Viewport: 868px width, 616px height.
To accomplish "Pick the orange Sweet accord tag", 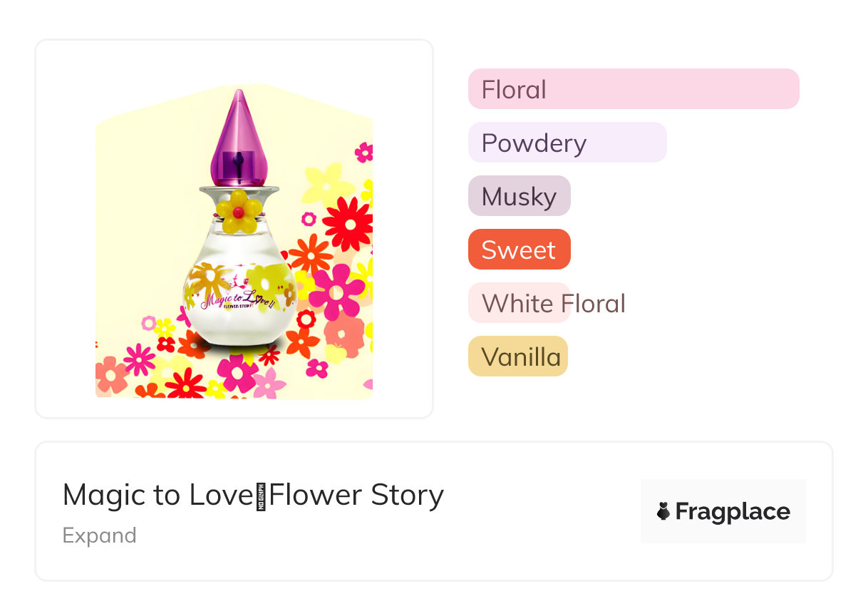I will [519, 250].
